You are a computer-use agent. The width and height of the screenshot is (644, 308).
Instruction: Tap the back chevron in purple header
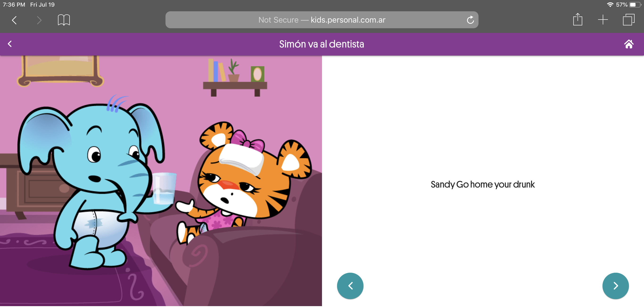(x=10, y=44)
